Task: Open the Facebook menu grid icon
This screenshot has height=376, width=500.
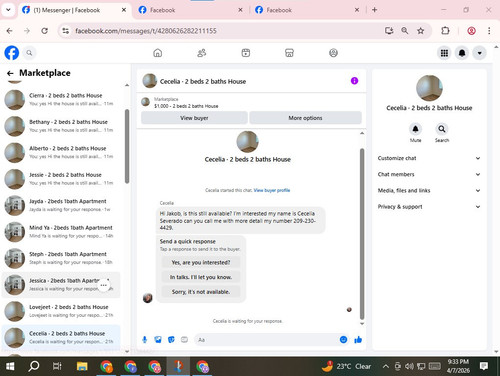Action: point(444,53)
